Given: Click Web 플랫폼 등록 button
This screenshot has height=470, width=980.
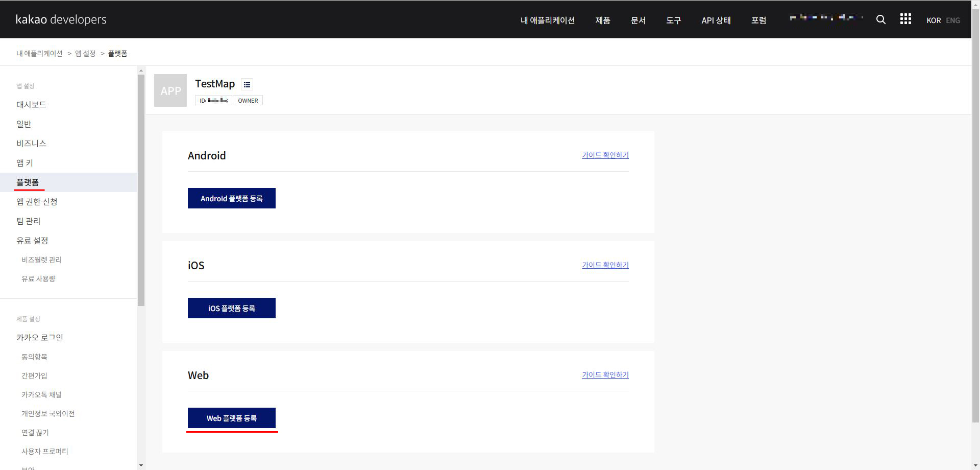Looking at the screenshot, I should coord(232,418).
